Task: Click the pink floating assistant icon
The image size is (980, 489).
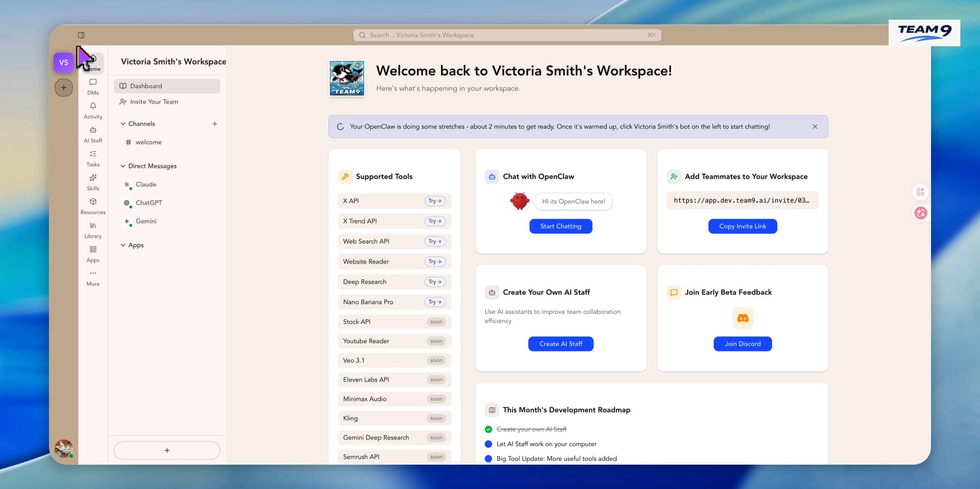Action: coord(920,213)
